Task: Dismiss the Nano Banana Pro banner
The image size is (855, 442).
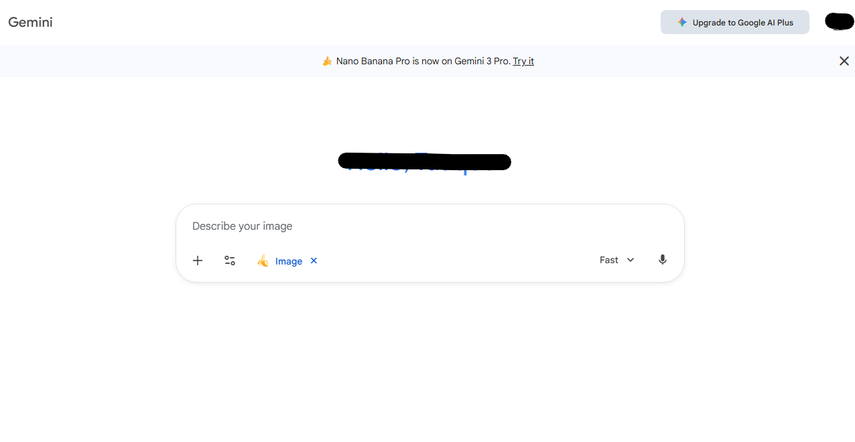Action: click(x=843, y=61)
